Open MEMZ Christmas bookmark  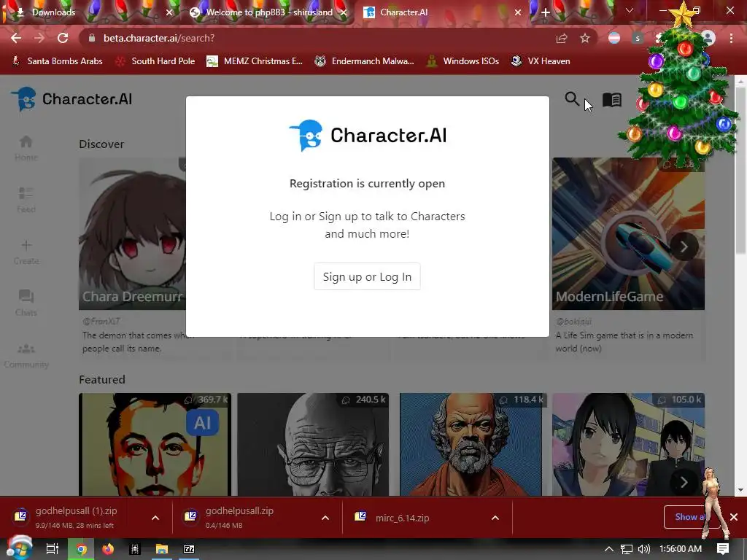[x=255, y=61]
